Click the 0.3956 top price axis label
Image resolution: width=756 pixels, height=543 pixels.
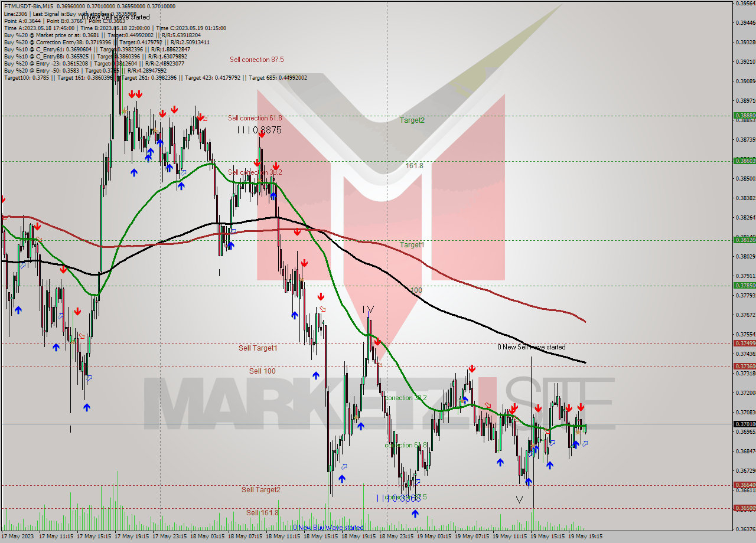click(745, 4)
